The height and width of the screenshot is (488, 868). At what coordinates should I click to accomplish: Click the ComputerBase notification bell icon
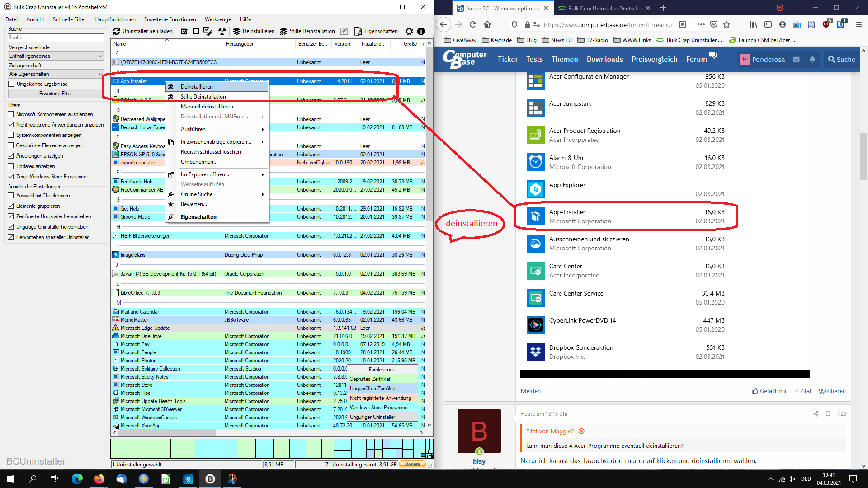(x=812, y=59)
